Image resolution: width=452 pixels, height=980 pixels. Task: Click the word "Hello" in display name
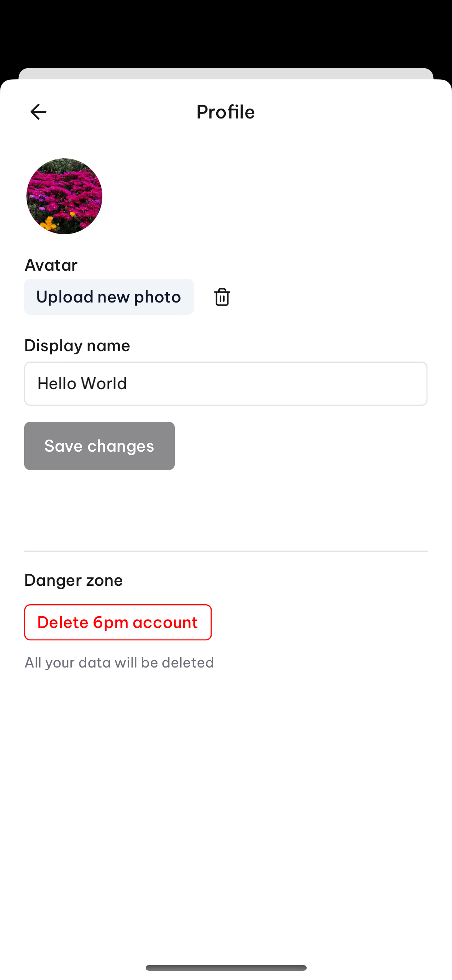57,383
